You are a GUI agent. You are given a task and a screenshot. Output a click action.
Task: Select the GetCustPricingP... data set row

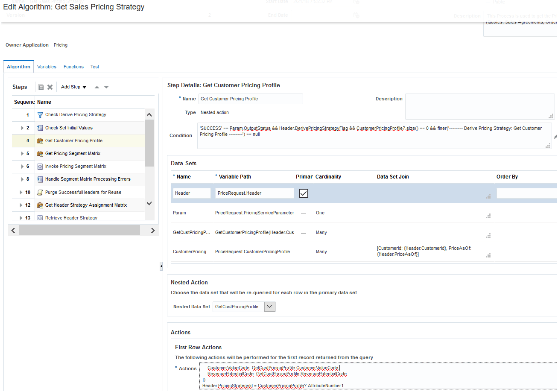[364, 232]
